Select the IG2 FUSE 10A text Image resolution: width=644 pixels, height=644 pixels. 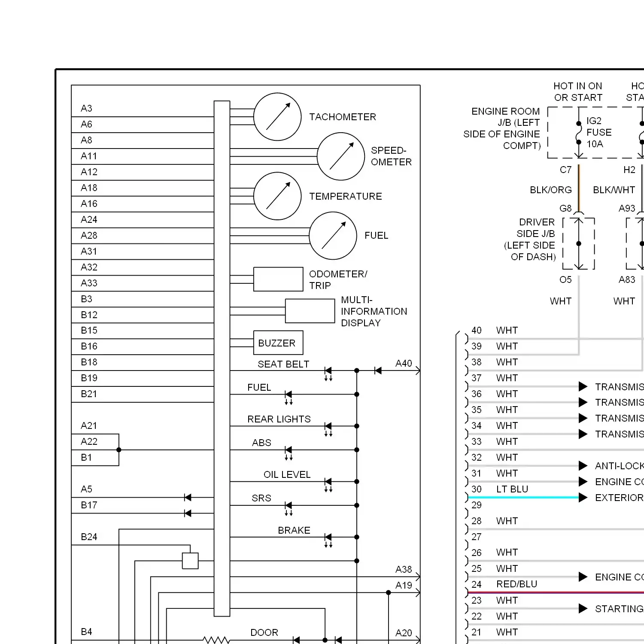pyautogui.click(x=599, y=132)
